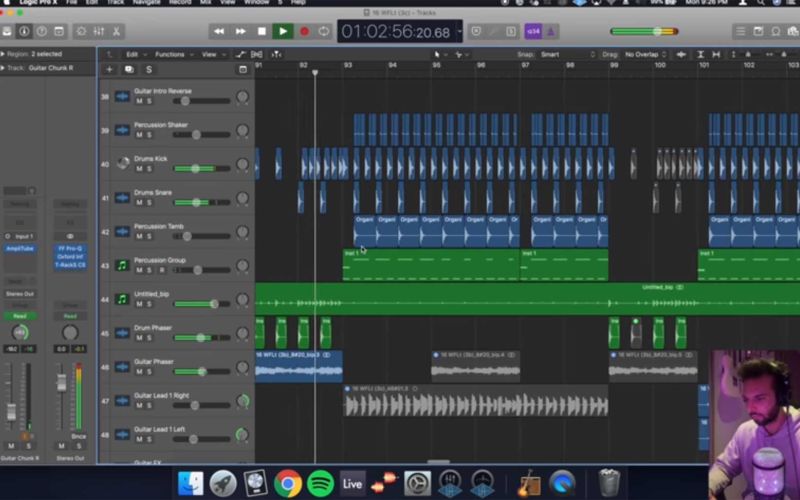Open the Functions menu in tracks area
Viewport: 800px width, 500px height.
pyautogui.click(x=172, y=54)
